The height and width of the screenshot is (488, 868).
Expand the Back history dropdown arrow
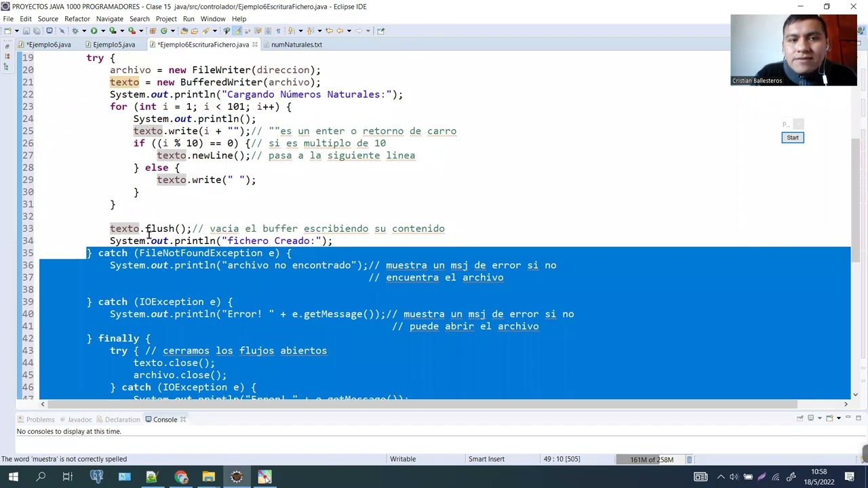tap(349, 30)
